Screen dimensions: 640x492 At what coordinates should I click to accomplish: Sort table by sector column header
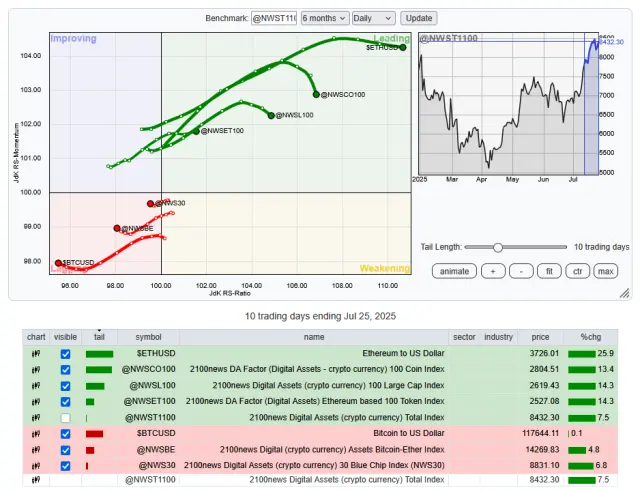[x=464, y=337]
